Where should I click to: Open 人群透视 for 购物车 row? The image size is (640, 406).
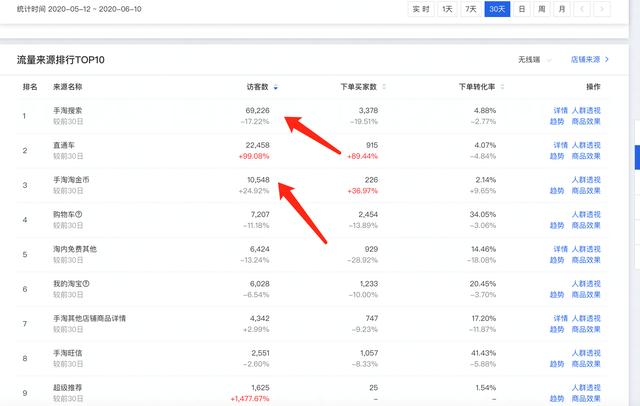pos(586,215)
